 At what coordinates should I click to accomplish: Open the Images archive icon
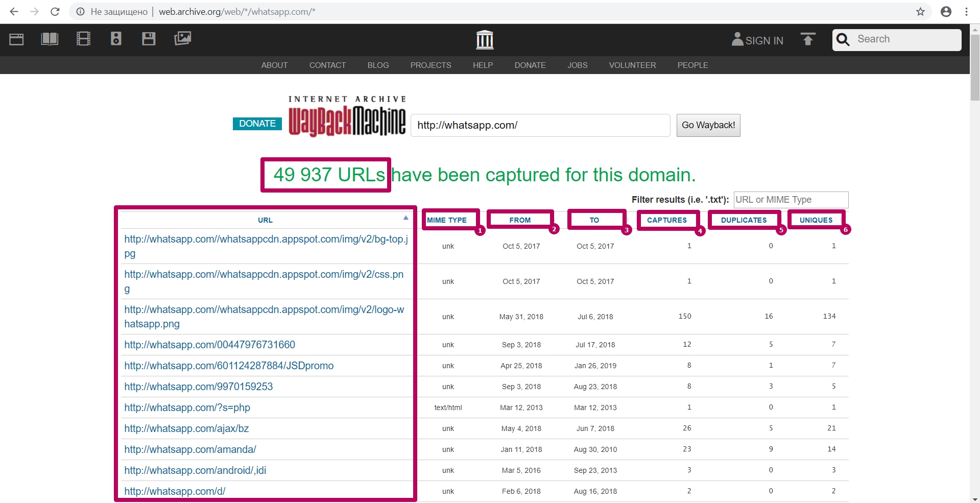[x=182, y=38]
